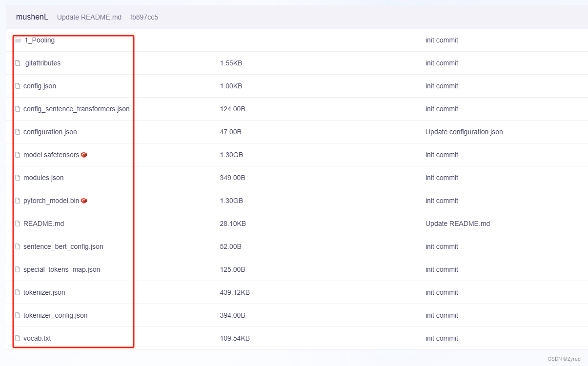Click the file icon beside pytorch_model.bin
Image resolution: width=588 pixels, height=366 pixels.
click(x=18, y=201)
